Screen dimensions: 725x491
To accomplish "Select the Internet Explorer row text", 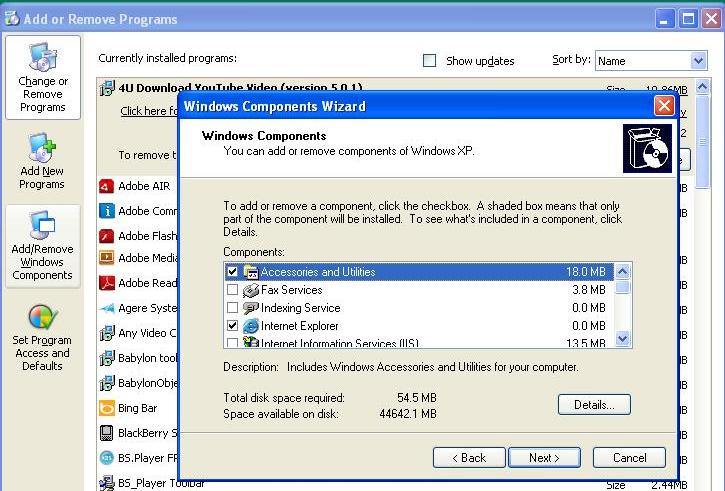I will point(299,326).
